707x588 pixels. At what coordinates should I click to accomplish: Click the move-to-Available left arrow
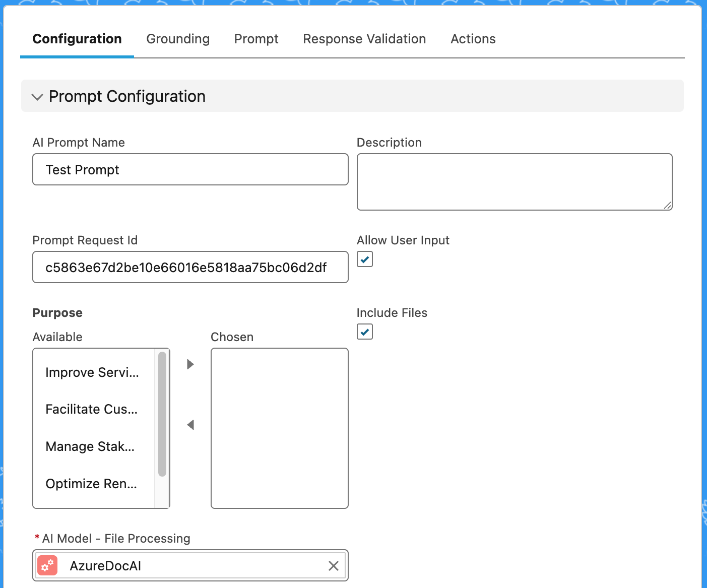coord(190,425)
